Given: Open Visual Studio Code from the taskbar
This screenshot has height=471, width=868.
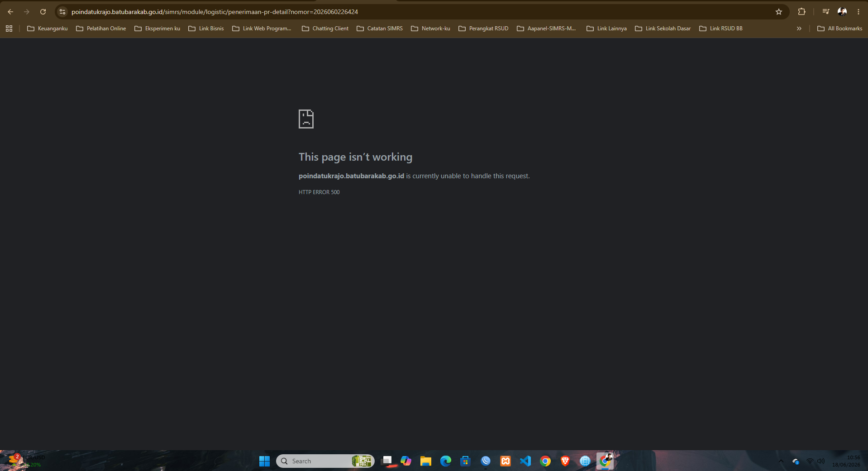Looking at the screenshot, I should [525, 461].
